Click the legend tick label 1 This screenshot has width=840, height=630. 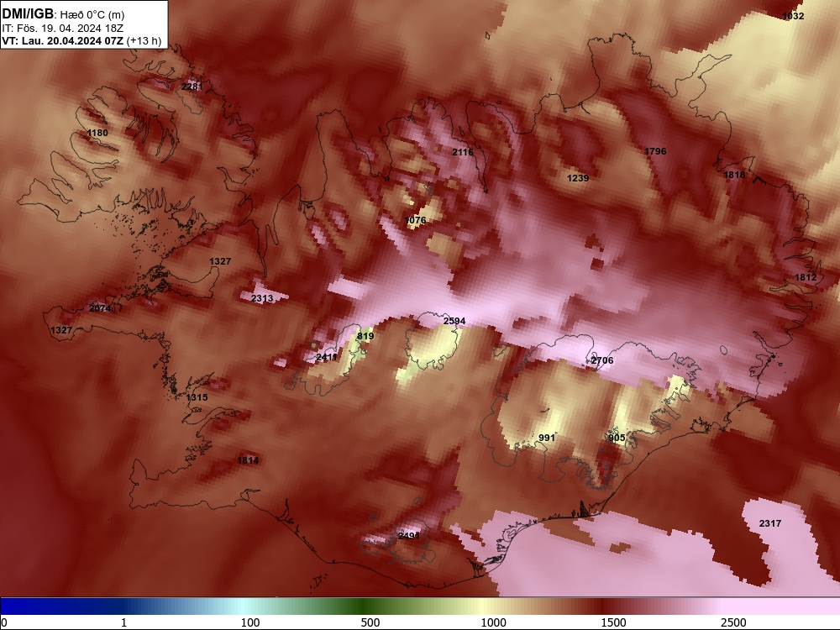click(123, 622)
